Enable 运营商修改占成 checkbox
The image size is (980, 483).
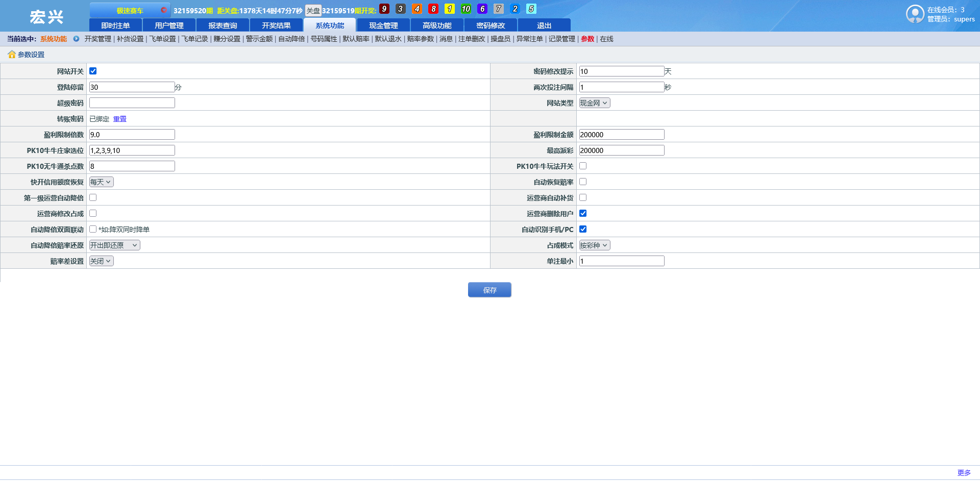[93, 213]
